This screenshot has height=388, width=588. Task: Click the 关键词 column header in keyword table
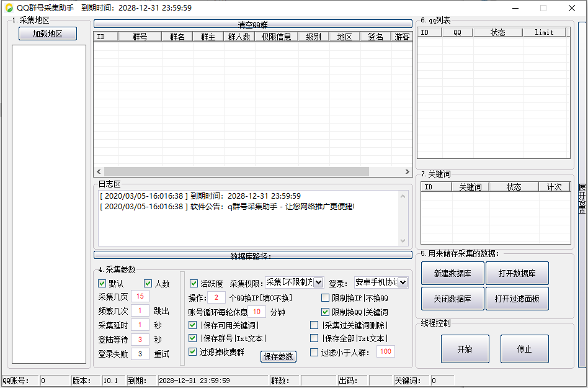coord(471,186)
